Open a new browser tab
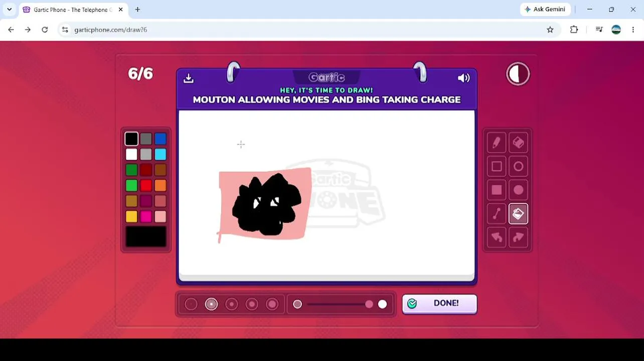This screenshot has width=644, height=361. point(137,10)
